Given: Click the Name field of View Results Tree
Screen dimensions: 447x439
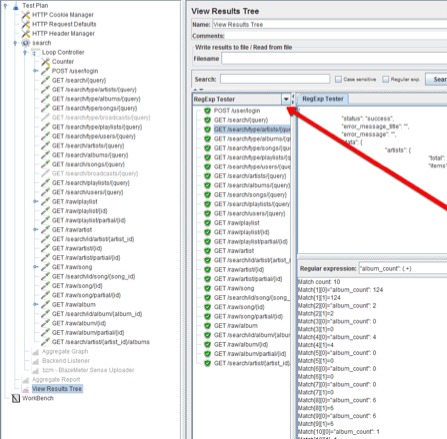Looking at the screenshot, I should pyautogui.click(x=330, y=24).
